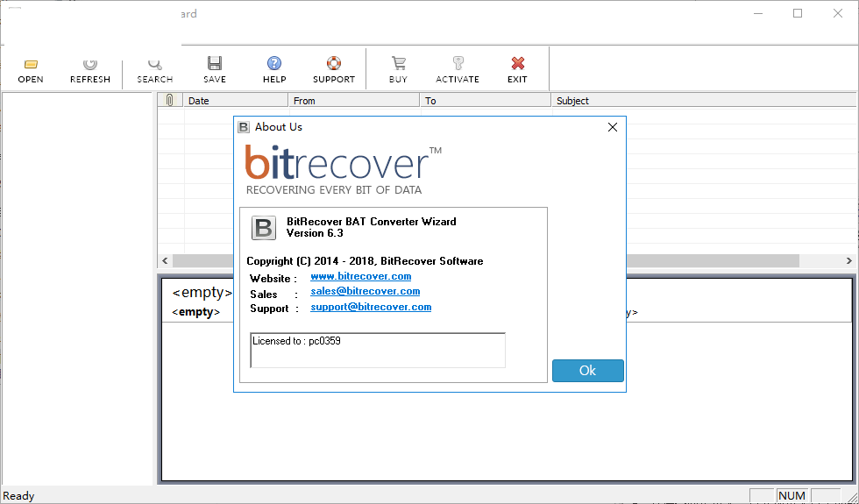Launch SEARCH from the toolbar
Viewport: 859px width, 504px height.
[155, 70]
